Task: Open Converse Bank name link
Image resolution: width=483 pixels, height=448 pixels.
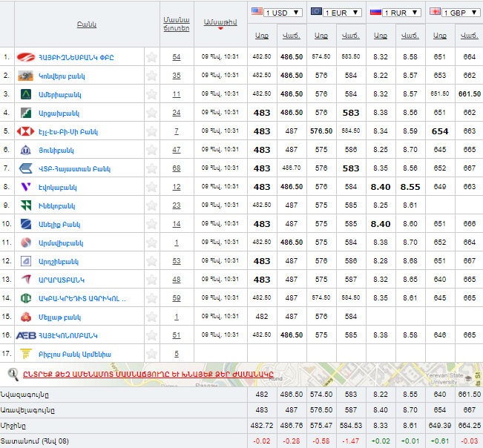Action: 62,76
